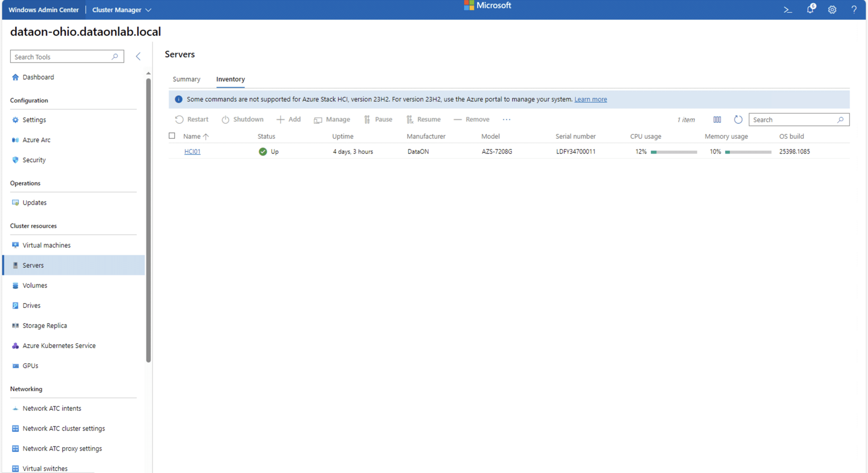Click the Restart server command
Image resolution: width=868 pixels, height=473 pixels.
pyautogui.click(x=192, y=119)
